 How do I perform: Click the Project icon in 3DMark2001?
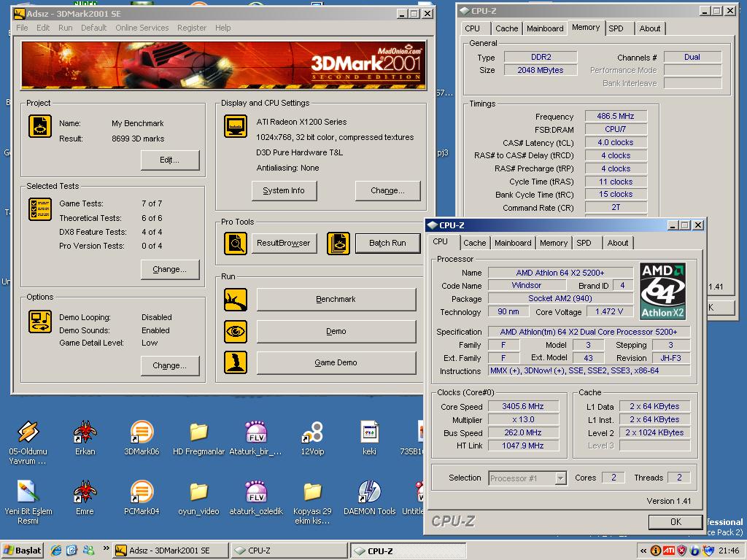[40, 127]
